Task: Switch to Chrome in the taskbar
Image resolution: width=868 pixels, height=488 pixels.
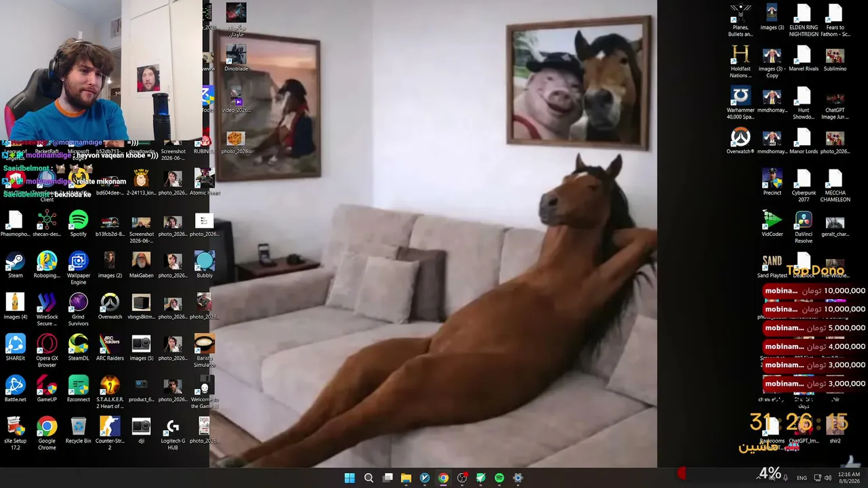Action: pos(443,478)
